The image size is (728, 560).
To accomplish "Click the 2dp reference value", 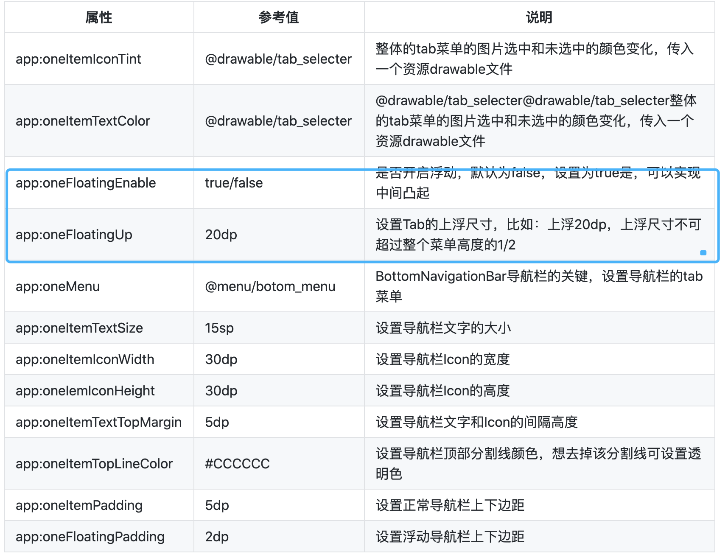I will [x=217, y=537].
